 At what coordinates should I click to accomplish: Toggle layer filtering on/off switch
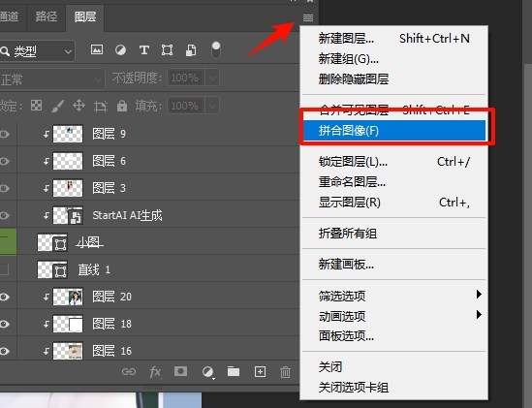pos(216,50)
